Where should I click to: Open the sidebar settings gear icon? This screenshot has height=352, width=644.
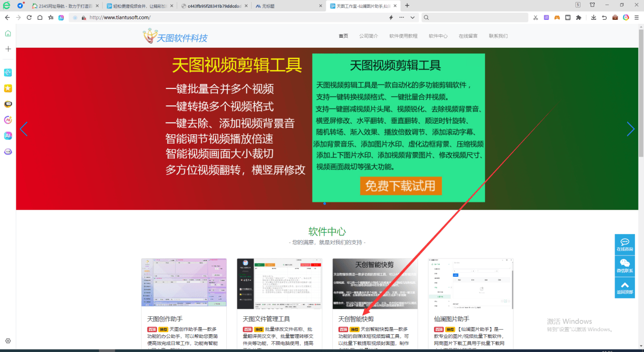click(x=8, y=341)
